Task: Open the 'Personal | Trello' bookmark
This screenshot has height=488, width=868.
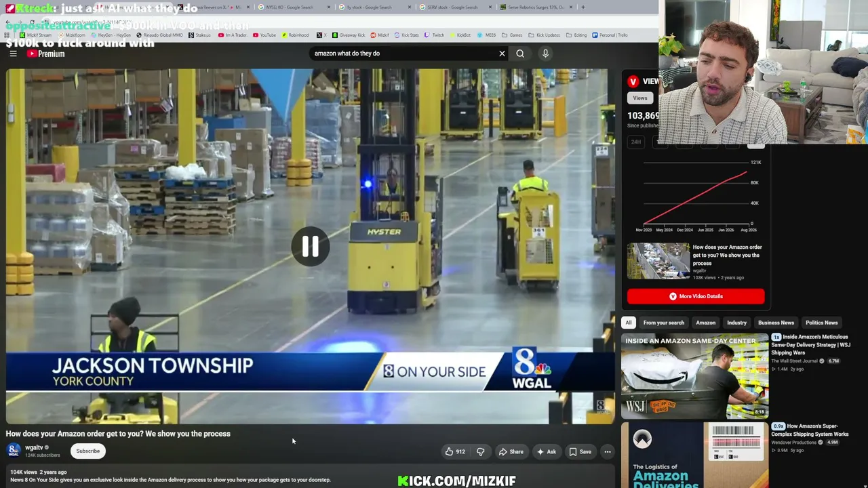Action: [x=610, y=35]
